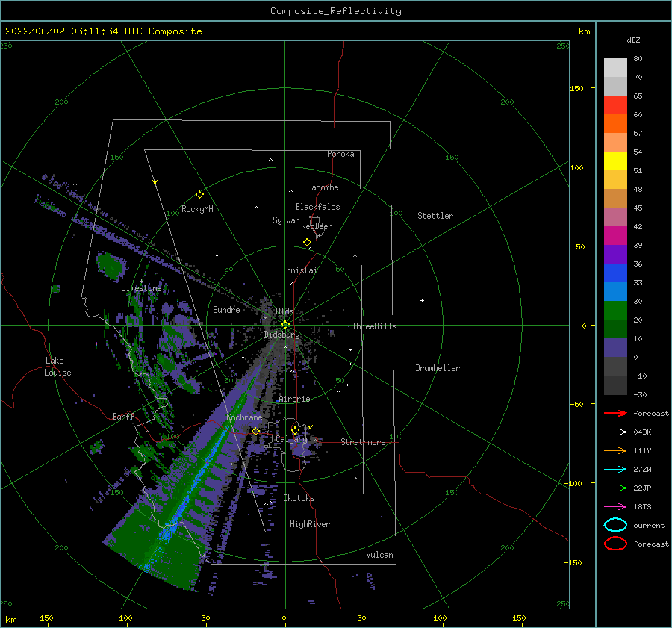Click the RockyMH label

(197, 209)
